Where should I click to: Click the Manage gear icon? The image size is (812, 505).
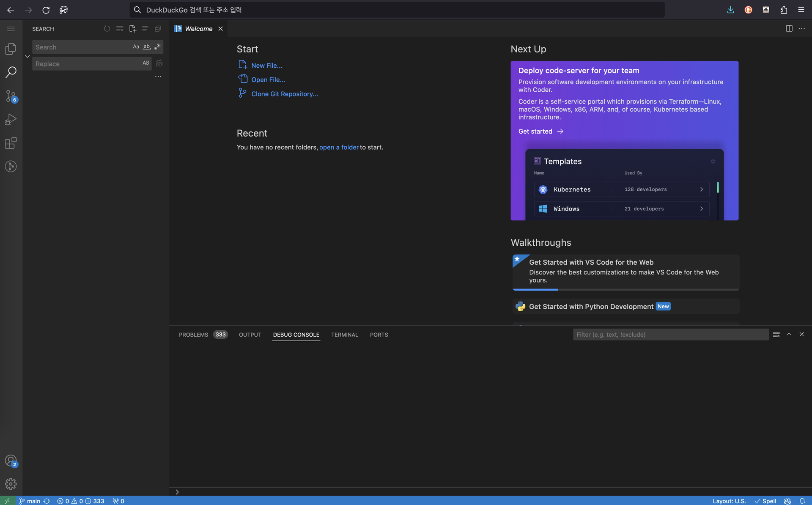[11, 483]
